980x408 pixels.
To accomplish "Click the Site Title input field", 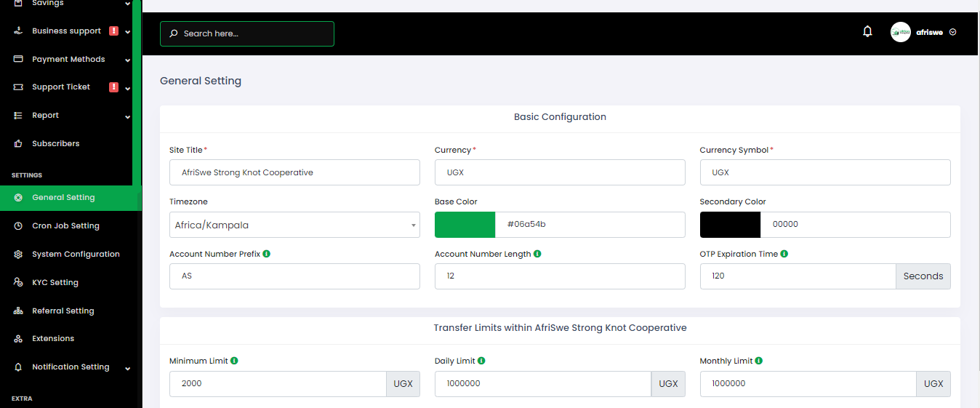I will pyautogui.click(x=294, y=172).
